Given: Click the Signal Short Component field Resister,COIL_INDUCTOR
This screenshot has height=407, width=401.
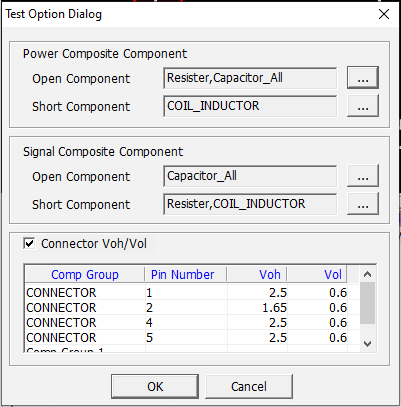Looking at the screenshot, I should pos(250,204).
